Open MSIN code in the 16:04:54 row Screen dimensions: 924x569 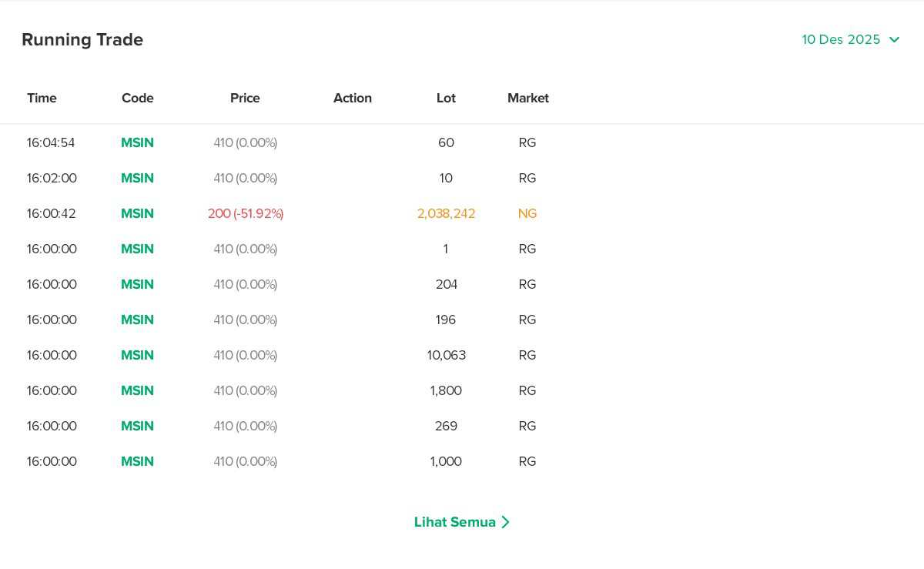[x=137, y=143]
